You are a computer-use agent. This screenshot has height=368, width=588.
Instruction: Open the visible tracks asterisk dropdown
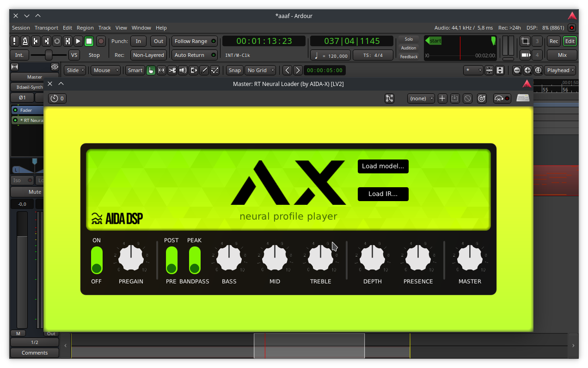point(473,70)
